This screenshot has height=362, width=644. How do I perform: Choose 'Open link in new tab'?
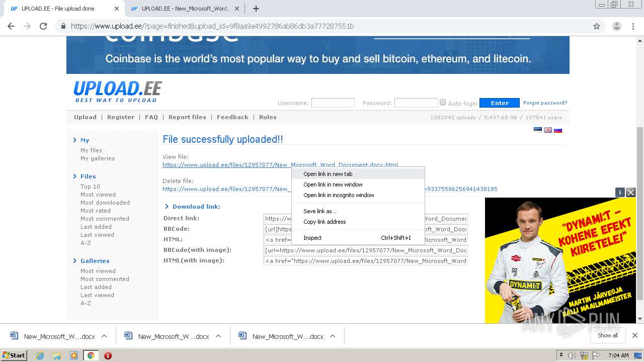pyautogui.click(x=358, y=174)
